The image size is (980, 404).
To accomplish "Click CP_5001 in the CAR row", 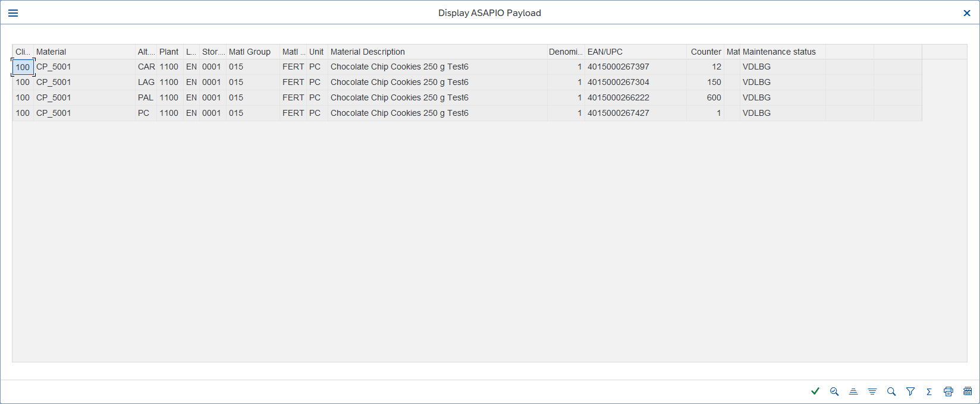I will click(x=84, y=67).
